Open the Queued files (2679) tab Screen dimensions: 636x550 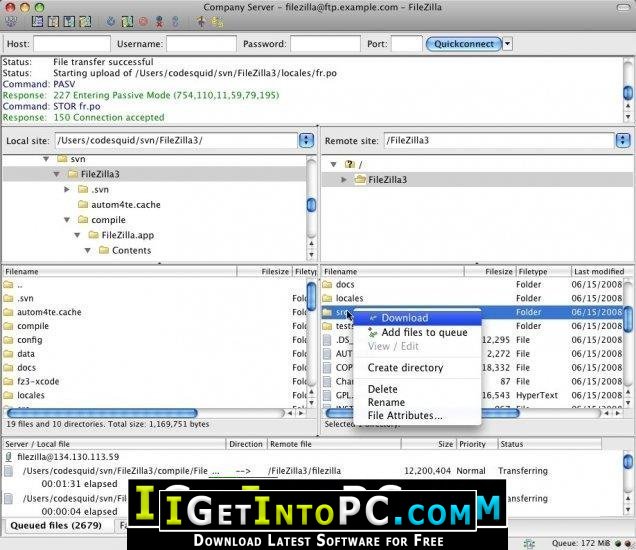pyautogui.click(x=56, y=526)
